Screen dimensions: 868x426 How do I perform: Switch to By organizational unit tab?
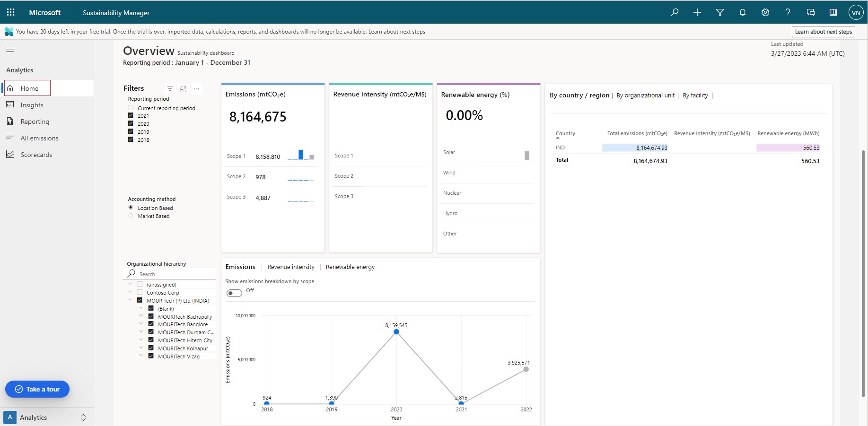click(645, 96)
